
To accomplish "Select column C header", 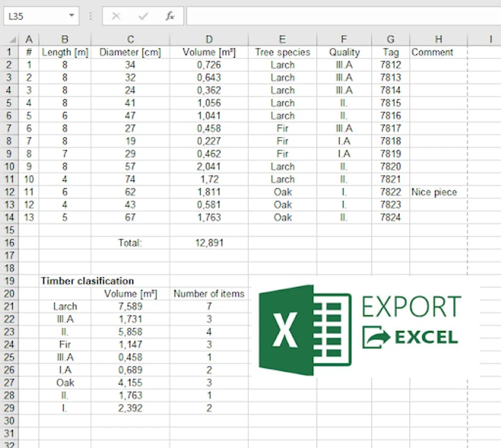I will pos(130,39).
